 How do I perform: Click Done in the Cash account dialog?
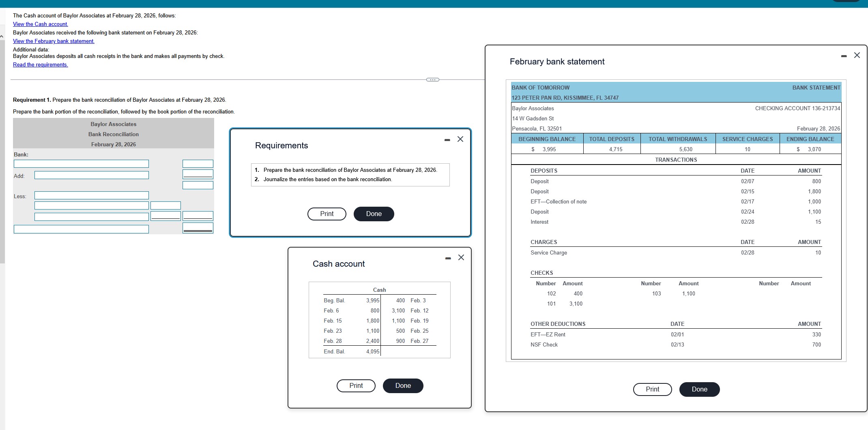point(403,385)
